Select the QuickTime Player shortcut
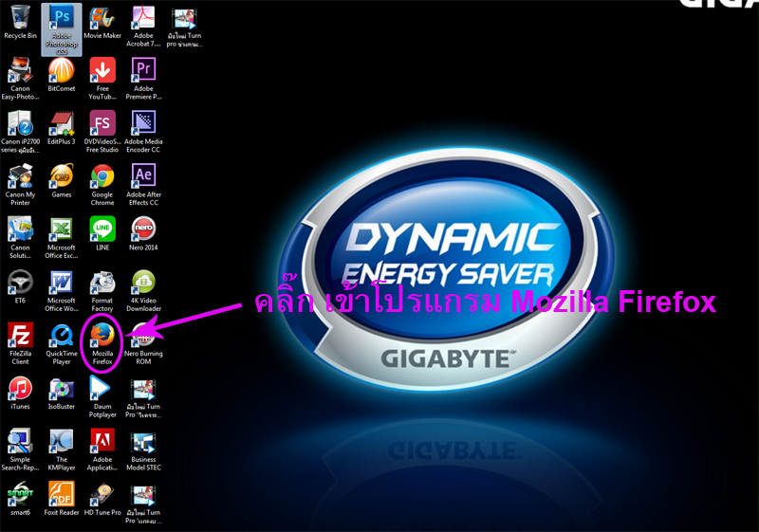This screenshot has width=759, height=532. (62, 336)
